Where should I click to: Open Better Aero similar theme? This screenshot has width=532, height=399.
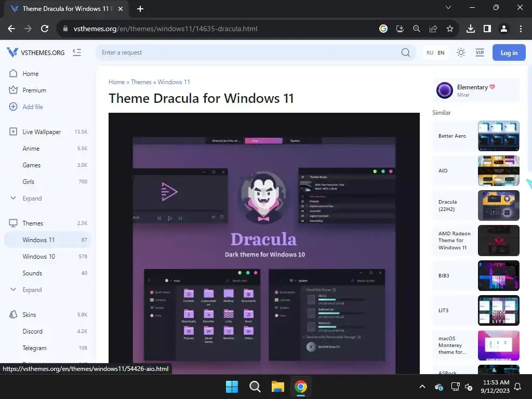click(x=476, y=136)
